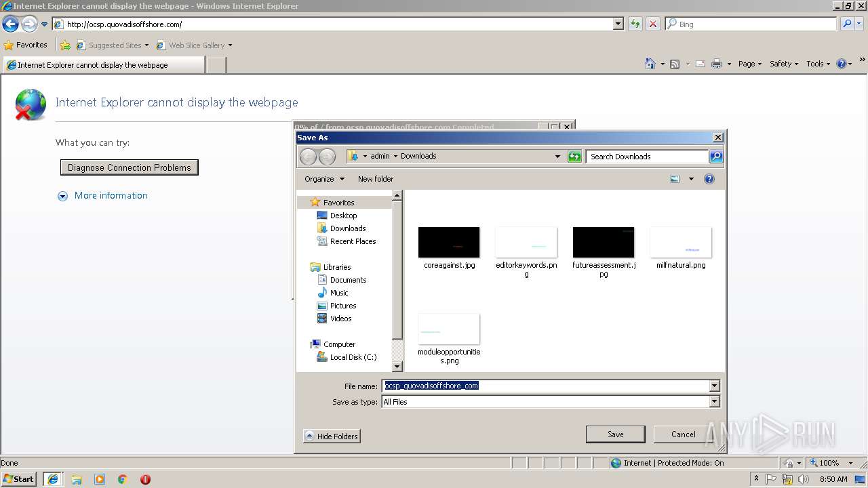868x488 pixels.
Task: Click the Stop loading X icon
Action: point(653,24)
